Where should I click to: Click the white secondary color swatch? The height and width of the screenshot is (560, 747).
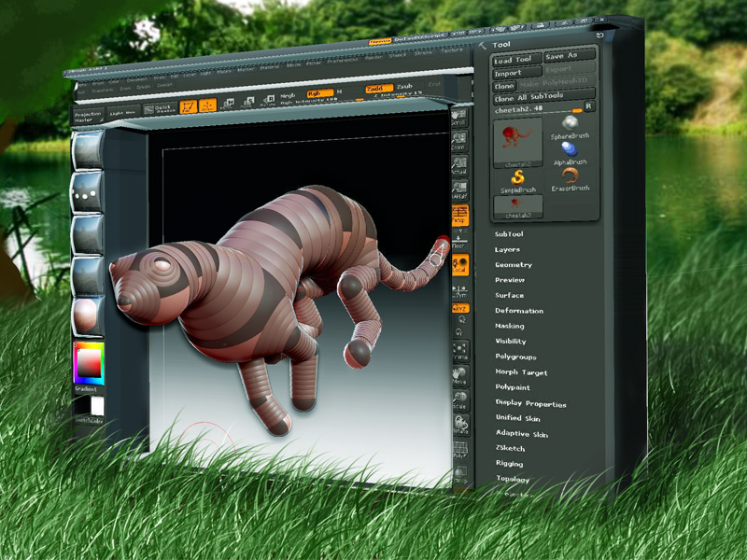98,406
